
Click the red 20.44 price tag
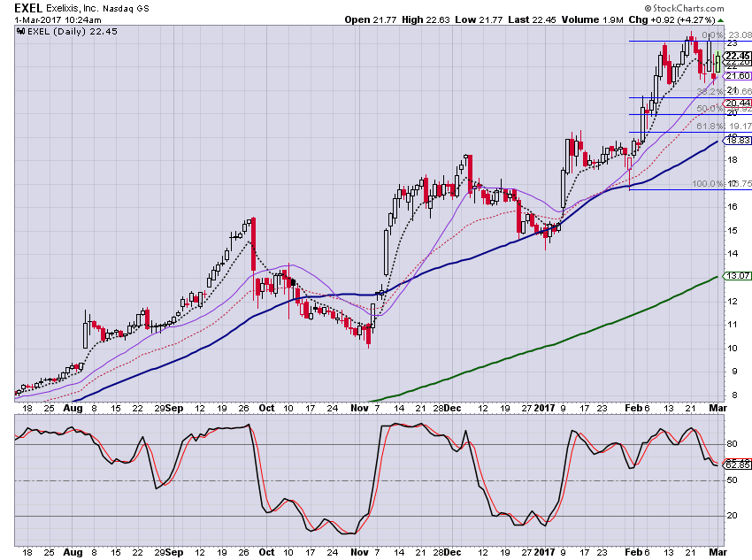pyautogui.click(x=737, y=104)
